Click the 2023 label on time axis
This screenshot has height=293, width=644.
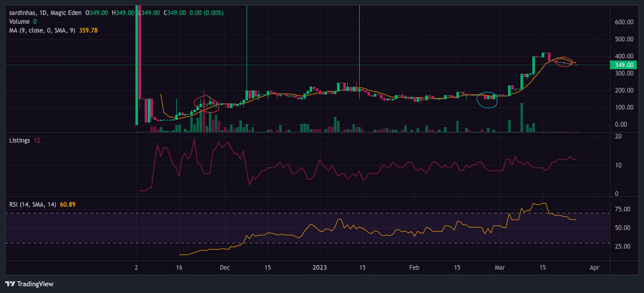point(319,268)
